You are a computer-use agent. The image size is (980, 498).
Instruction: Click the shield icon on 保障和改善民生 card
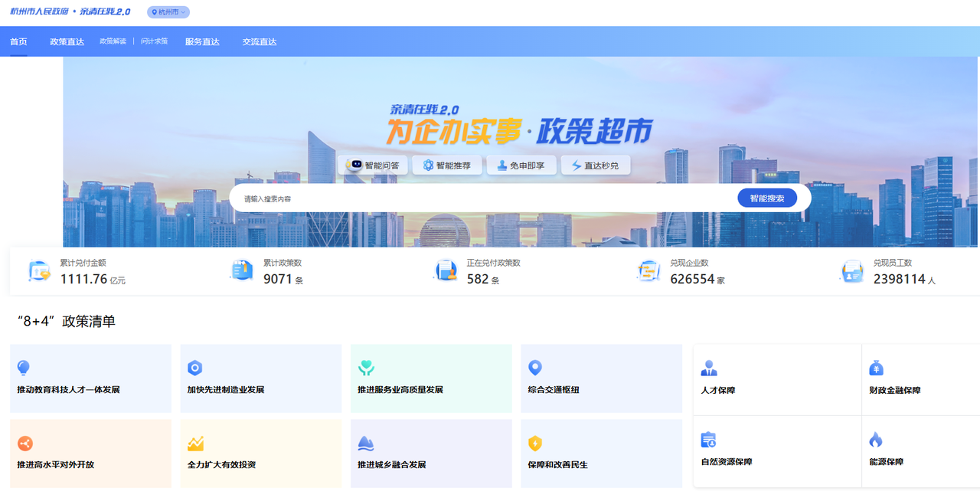pyautogui.click(x=535, y=443)
